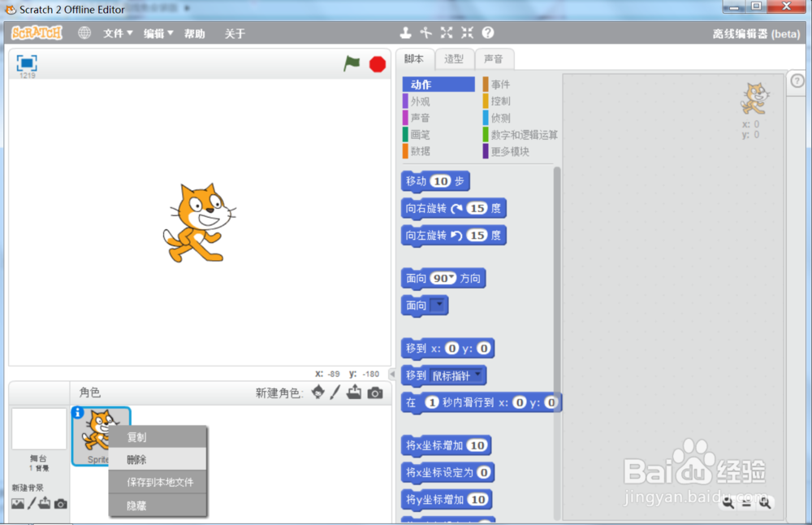Paint a new sprite using the brush icon
The image size is (812, 525).
coord(334,394)
